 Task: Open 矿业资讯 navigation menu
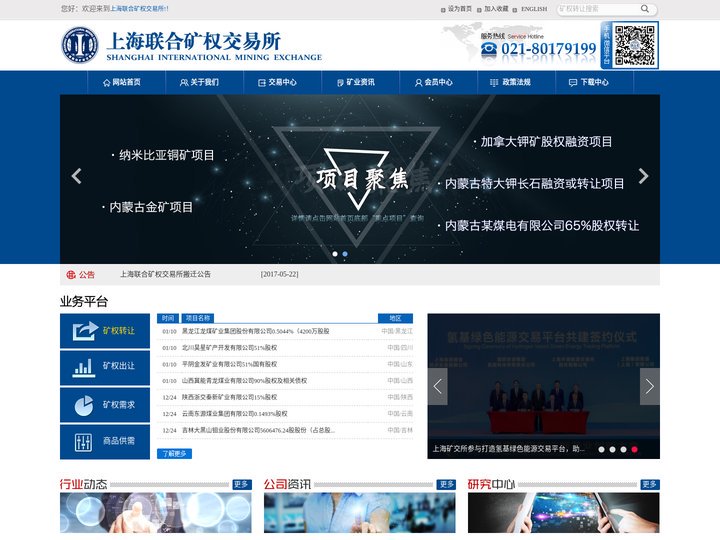click(x=360, y=83)
